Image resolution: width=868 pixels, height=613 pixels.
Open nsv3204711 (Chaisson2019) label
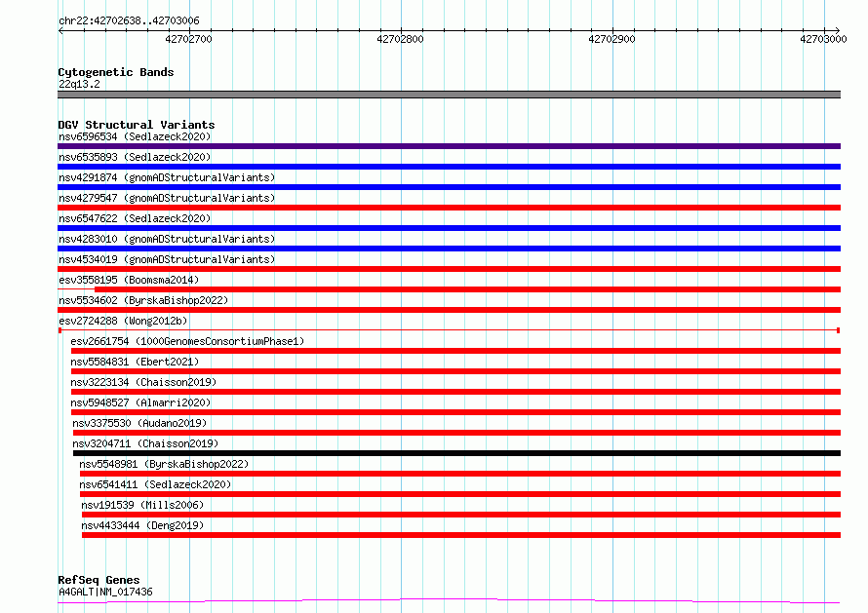[145, 443]
